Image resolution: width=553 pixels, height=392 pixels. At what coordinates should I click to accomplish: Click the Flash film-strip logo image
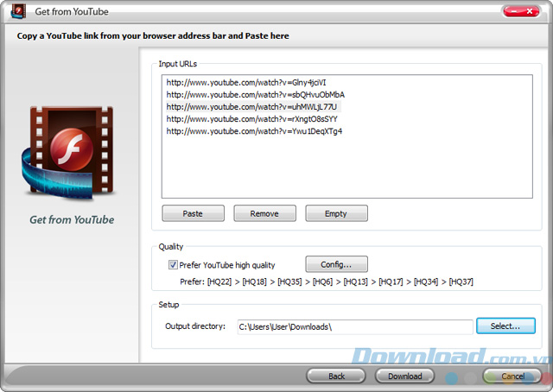click(x=68, y=153)
